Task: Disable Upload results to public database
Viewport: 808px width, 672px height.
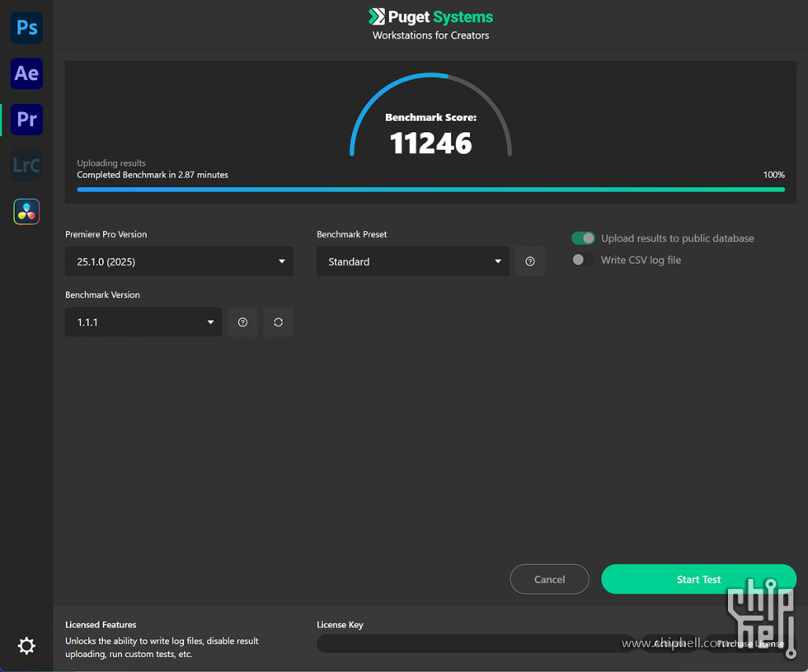Action: [x=583, y=238]
